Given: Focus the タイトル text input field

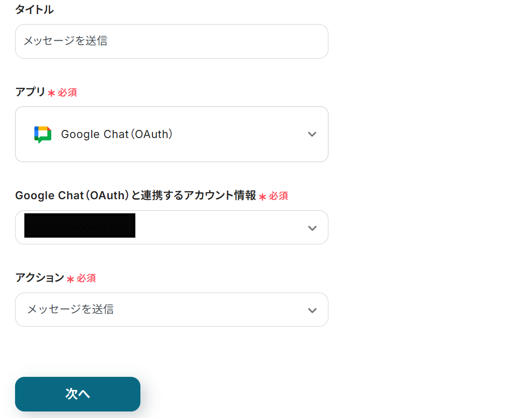Looking at the screenshot, I should [171, 41].
